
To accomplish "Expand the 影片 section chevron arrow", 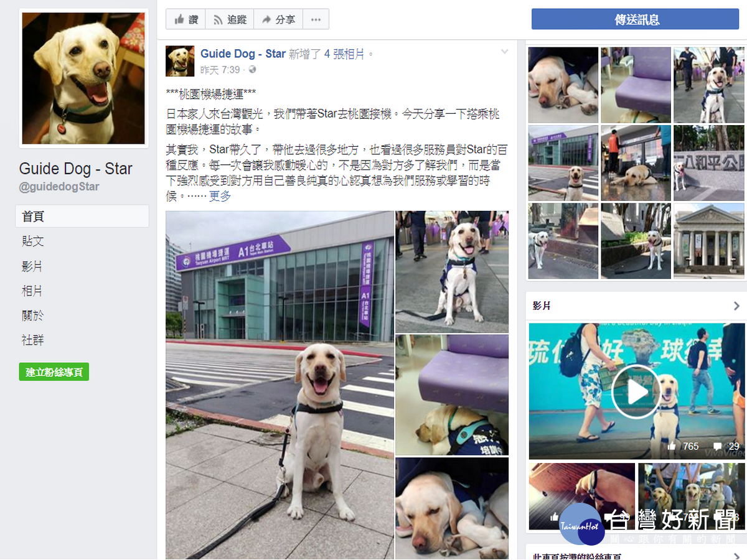I will tap(736, 306).
